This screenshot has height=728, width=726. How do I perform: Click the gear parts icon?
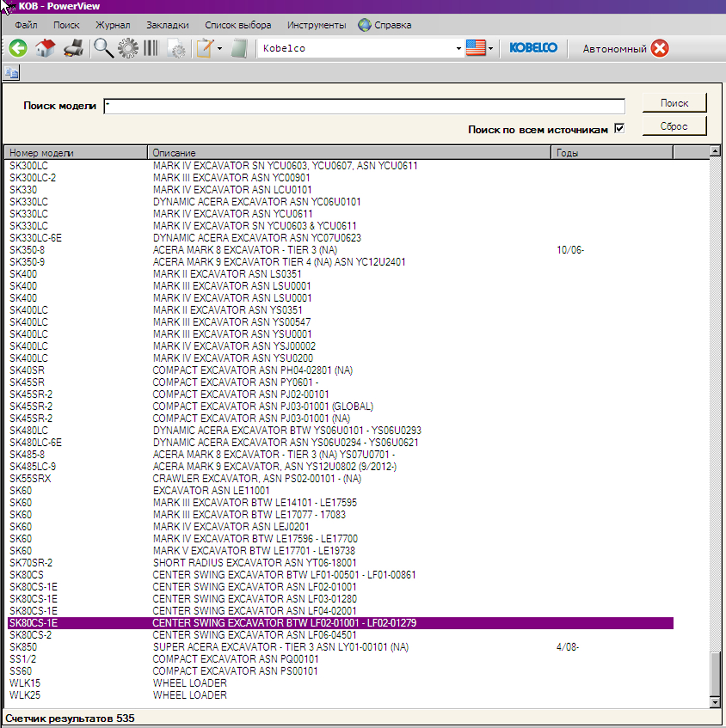click(x=128, y=48)
